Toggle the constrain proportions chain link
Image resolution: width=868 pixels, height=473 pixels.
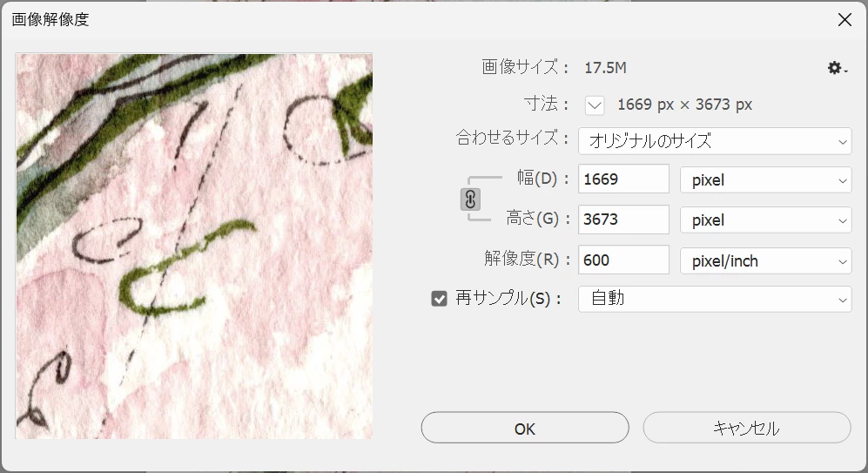tap(470, 199)
